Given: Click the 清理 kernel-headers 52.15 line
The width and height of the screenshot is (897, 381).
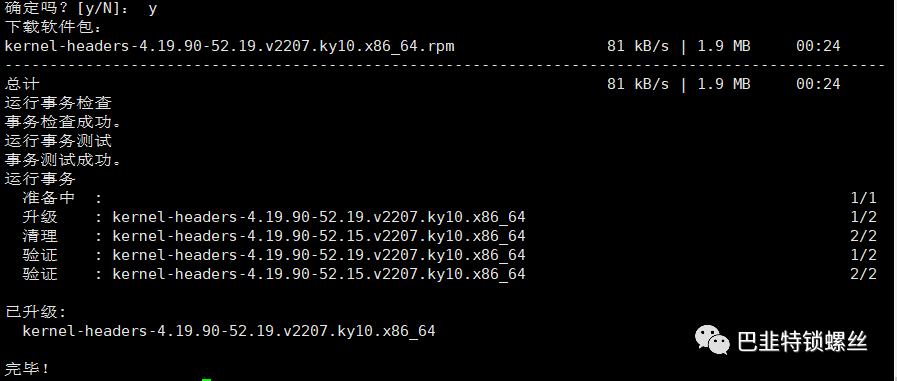Looking at the screenshot, I should click(450, 236).
